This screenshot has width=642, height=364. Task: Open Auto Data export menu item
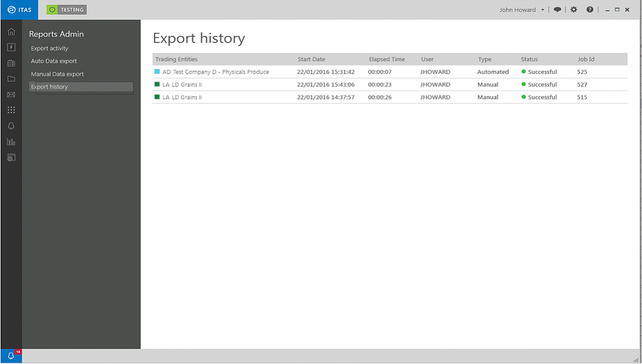[x=54, y=61]
